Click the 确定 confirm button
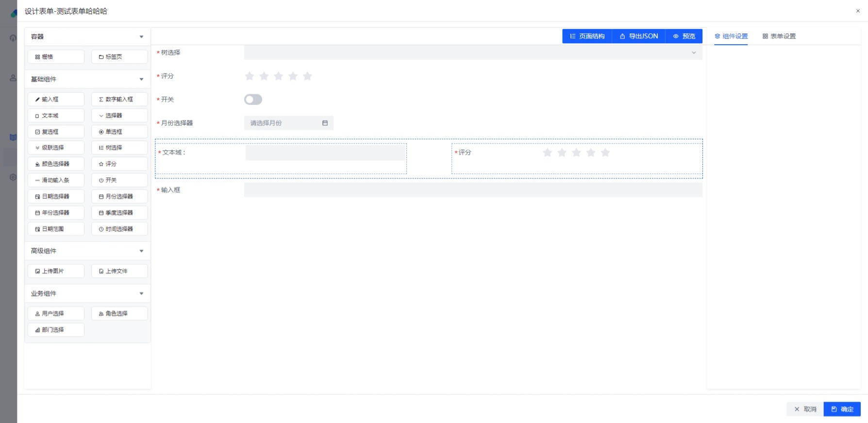868x423 pixels. coord(842,409)
